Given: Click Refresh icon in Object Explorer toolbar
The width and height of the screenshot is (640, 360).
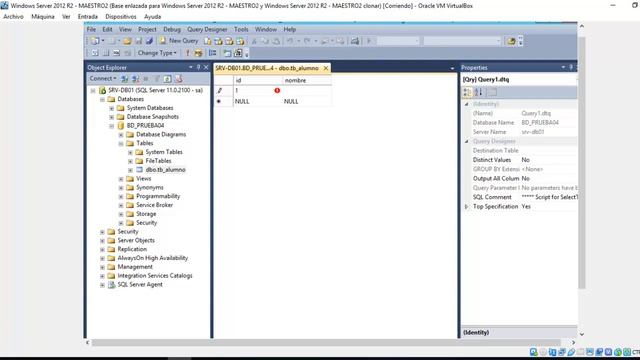Looking at the screenshot, I should [167, 78].
